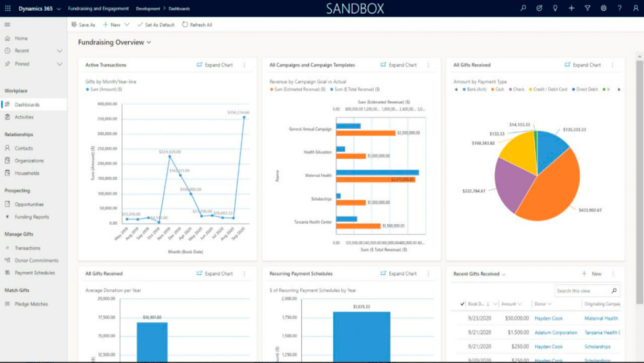Open the Maternal Health campaign link

[x=601, y=318]
